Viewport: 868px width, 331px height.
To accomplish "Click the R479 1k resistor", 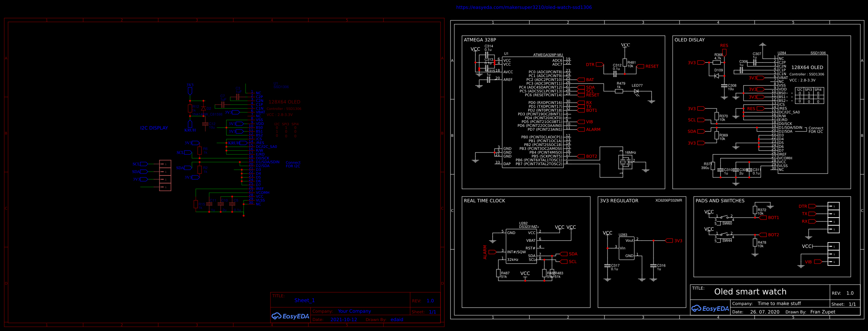I will click(619, 91).
